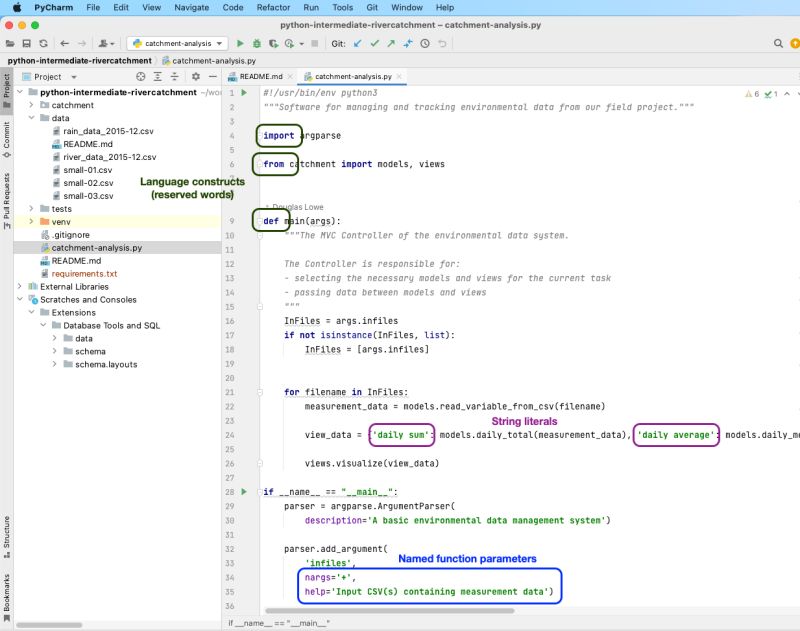Push commits using the green up-arrow icon
Image resolution: width=800 pixels, height=631 pixels.
tap(392, 44)
